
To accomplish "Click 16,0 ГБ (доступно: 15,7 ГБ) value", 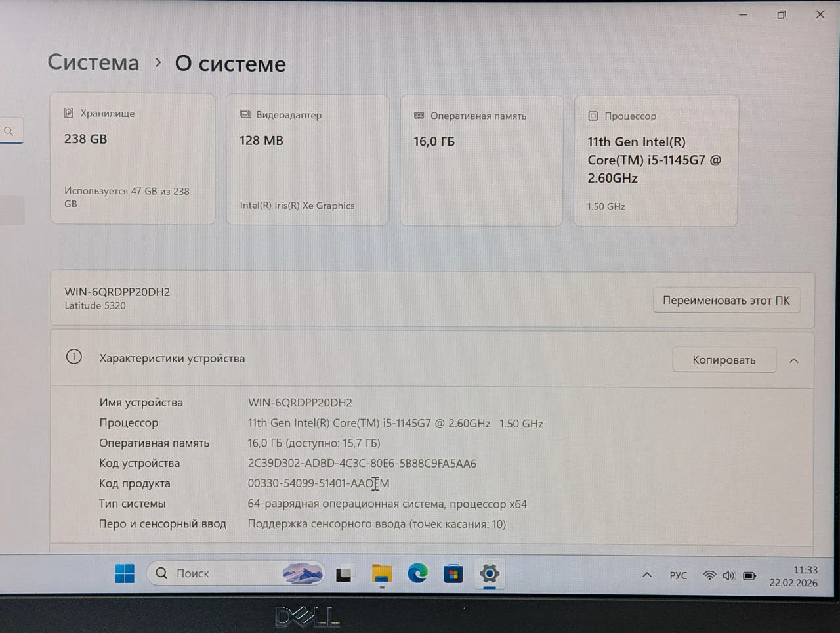I will (314, 443).
